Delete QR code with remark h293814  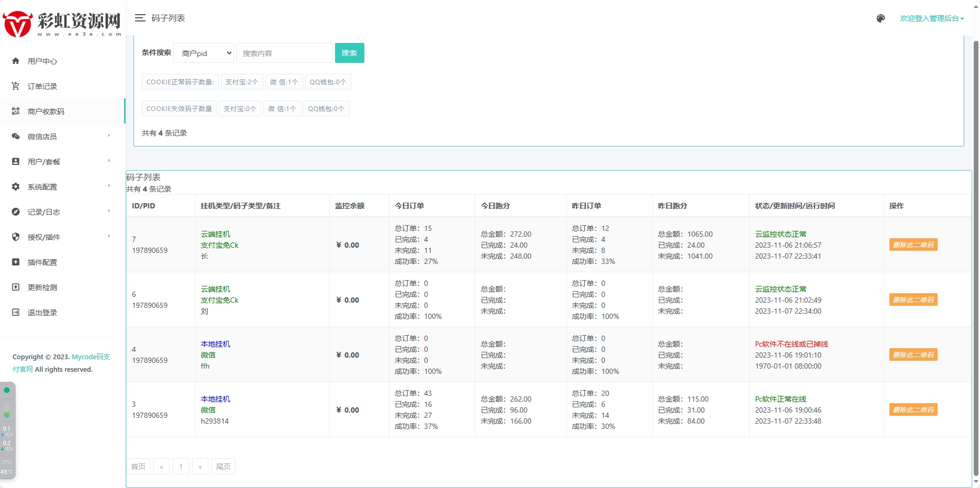(913, 410)
